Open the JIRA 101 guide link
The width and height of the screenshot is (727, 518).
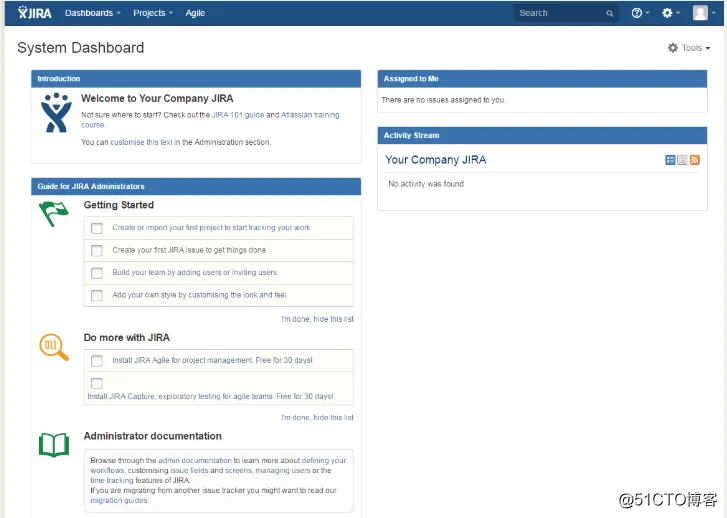[x=238, y=115]
